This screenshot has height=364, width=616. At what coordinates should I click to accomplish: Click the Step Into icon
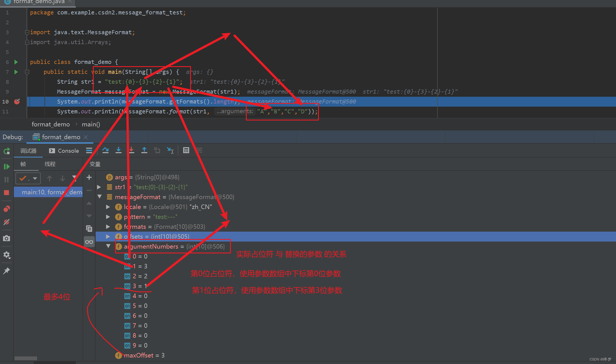[x=119, y=150]
